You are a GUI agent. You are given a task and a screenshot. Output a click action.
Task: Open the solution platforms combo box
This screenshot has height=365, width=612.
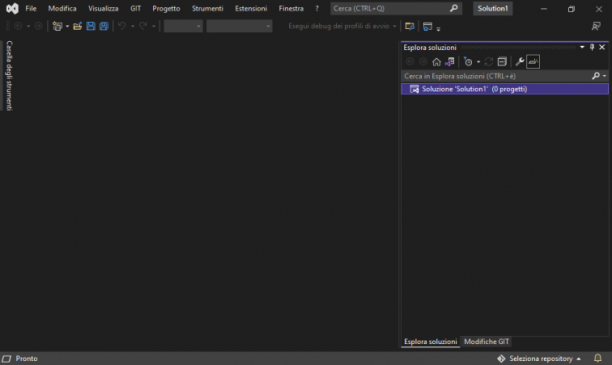pos(239,26)
